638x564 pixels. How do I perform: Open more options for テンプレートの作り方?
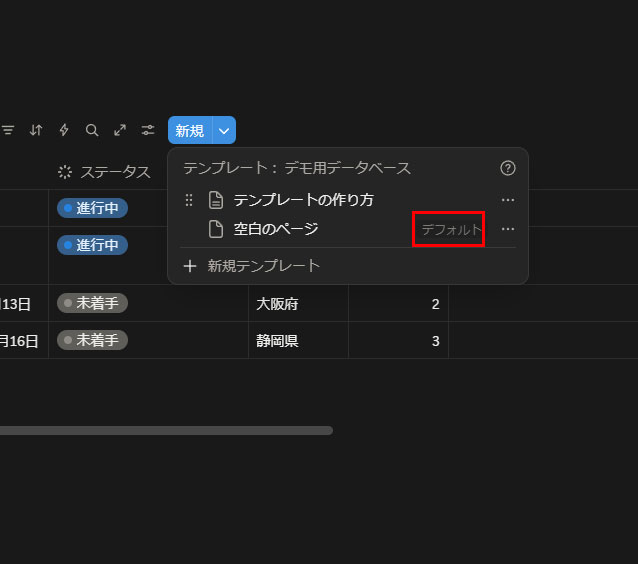click(x=507, y=200)
